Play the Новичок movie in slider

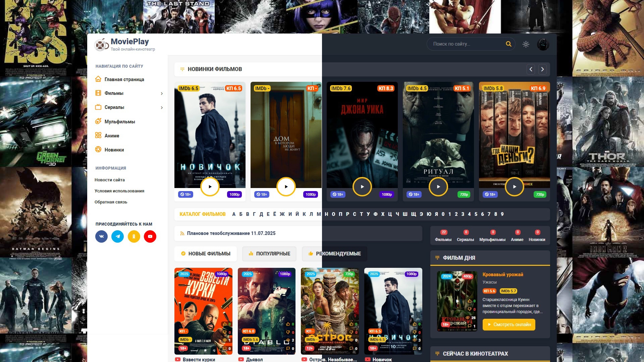click(x=210, y=187)
